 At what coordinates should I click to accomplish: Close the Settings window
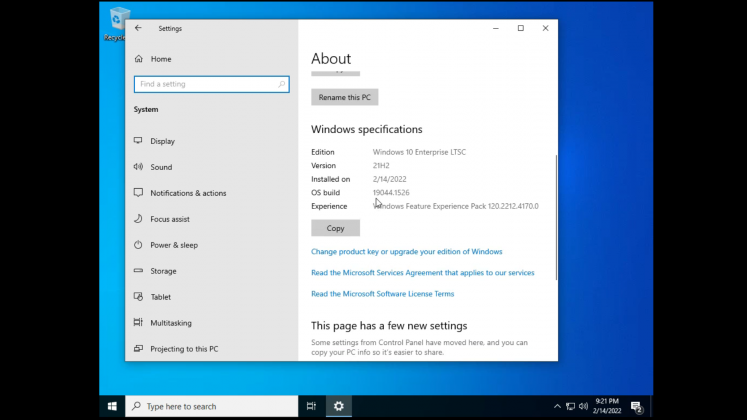pos(545,28)
